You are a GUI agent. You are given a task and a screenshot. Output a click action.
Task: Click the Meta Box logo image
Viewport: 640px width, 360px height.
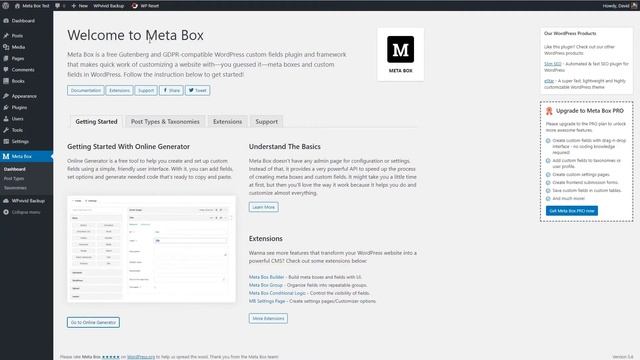[x=400, y=54]
